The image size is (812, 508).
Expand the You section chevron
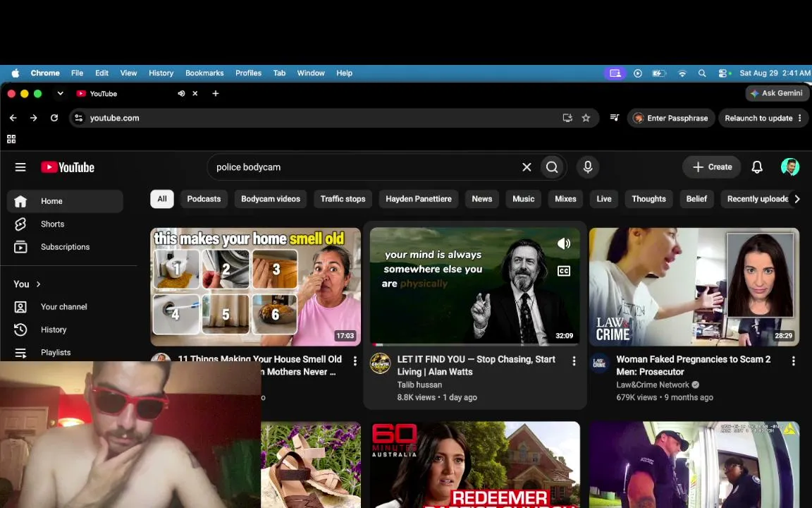(x=38, y=284)
